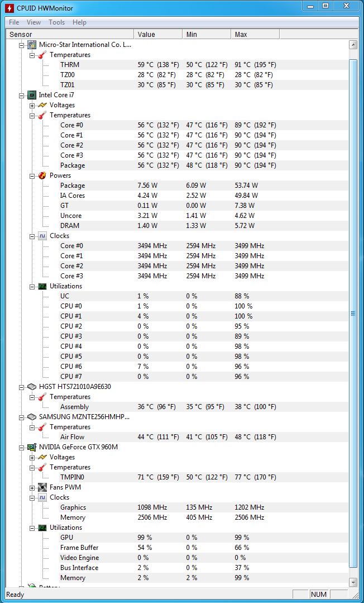The height and width of the screenshot is (603, 364).
Task: Click the Fans PWM fan icon
Action: pyautogui.click(x=42, y=487)
